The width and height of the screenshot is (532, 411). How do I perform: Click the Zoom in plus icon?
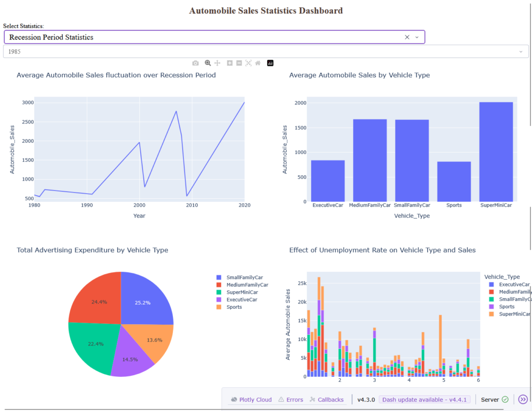pyautogui.click(x=230, y=63)
